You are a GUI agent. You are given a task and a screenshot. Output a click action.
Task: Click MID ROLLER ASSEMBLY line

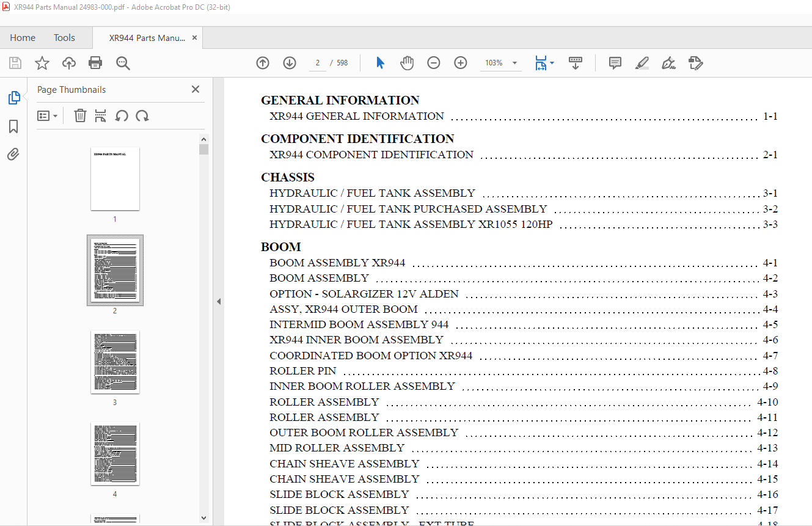[x=337, y=448]
